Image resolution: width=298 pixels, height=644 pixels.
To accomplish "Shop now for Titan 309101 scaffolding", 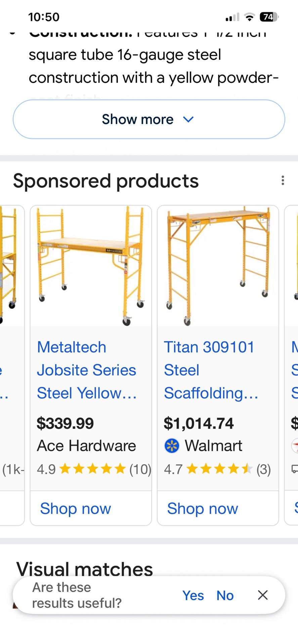I will click(x=203, y=508).
